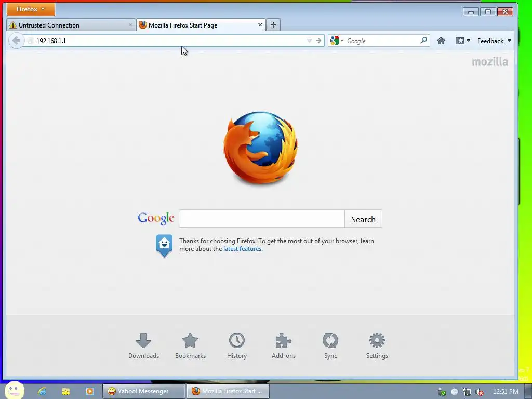532x399 pixels.
Task: Focus the start page Google search box
Action: 262,219
